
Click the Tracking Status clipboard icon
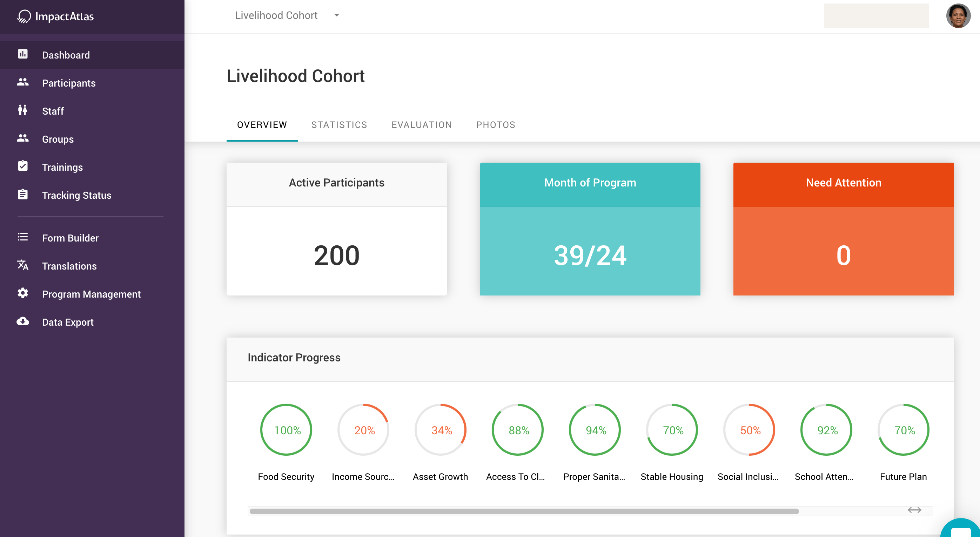[x=23, y=194]
